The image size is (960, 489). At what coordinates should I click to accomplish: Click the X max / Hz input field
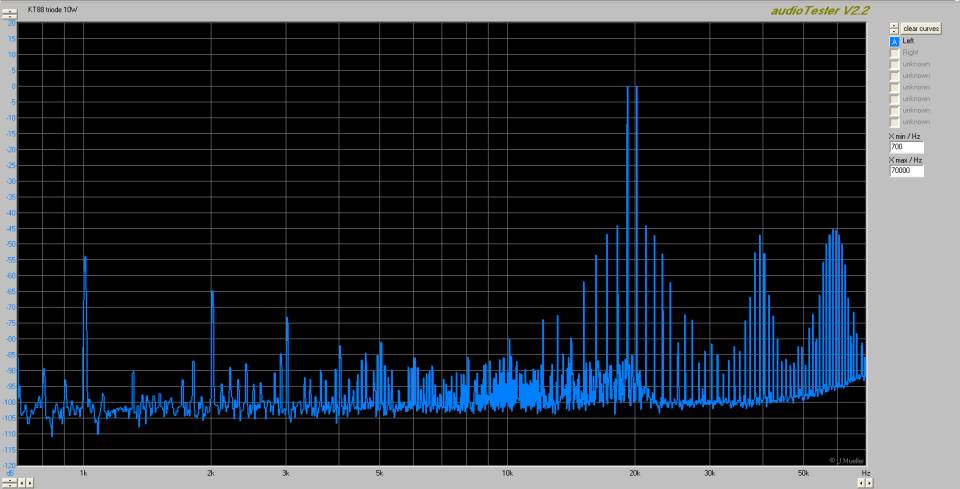click(905, 171)
